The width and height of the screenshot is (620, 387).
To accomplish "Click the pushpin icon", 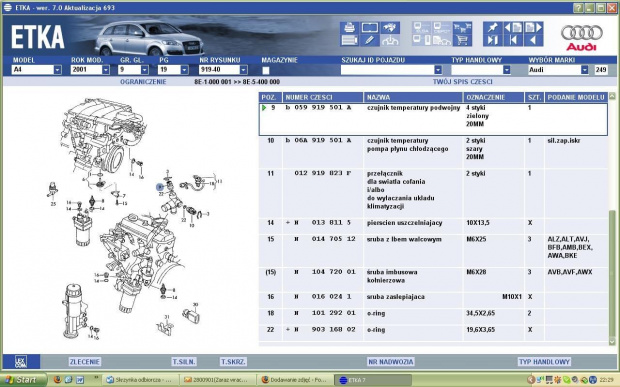I will pos(493,27).
